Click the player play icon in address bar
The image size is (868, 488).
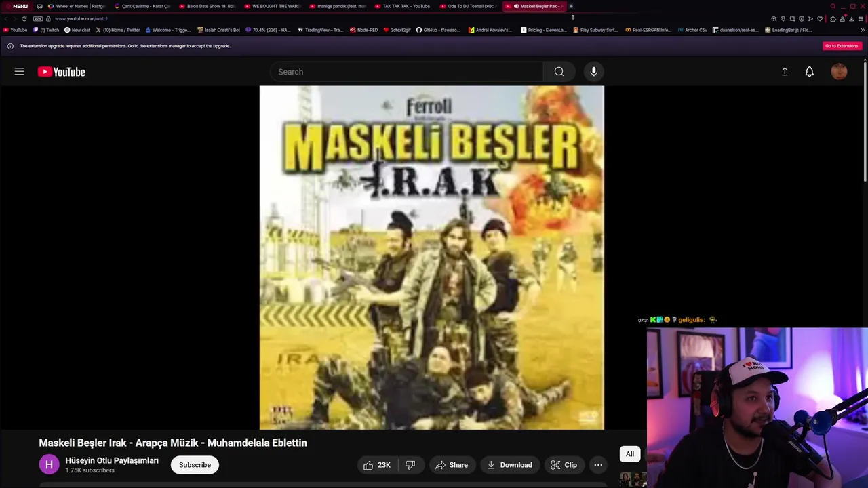coord(810,18)
